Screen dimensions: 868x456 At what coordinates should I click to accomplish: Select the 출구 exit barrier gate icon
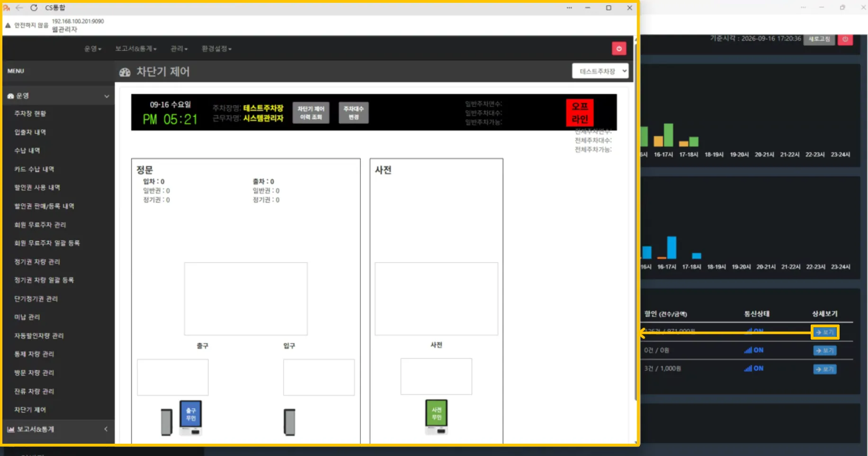tap(167, 422)
